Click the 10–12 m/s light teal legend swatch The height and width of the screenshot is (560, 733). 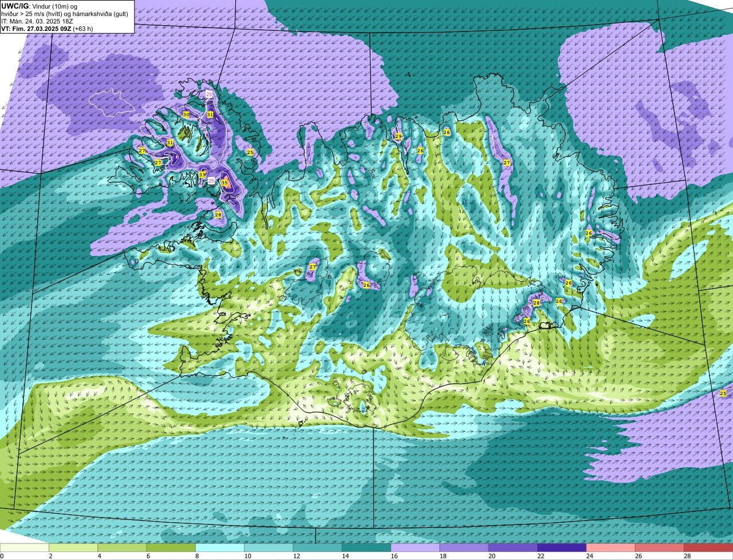269,548
